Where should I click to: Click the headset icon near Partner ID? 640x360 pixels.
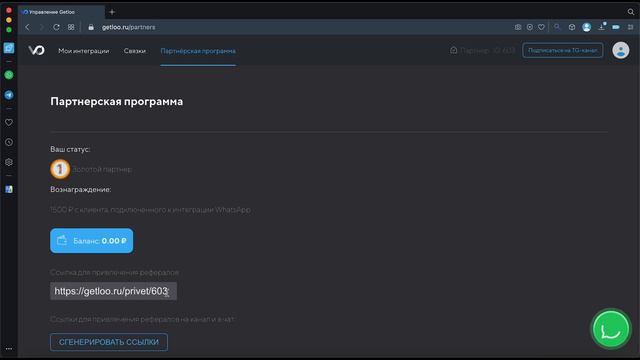click(x=453, y=50)
